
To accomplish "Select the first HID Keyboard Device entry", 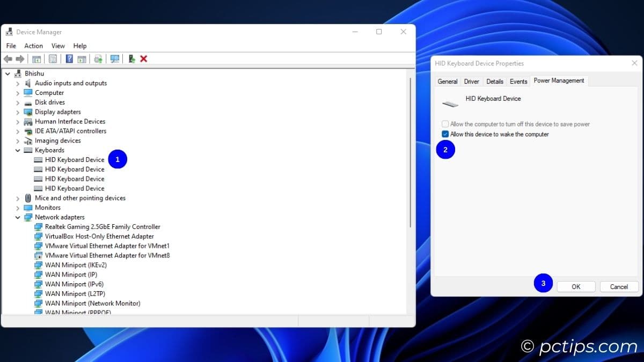I will (x=74, y=159).
